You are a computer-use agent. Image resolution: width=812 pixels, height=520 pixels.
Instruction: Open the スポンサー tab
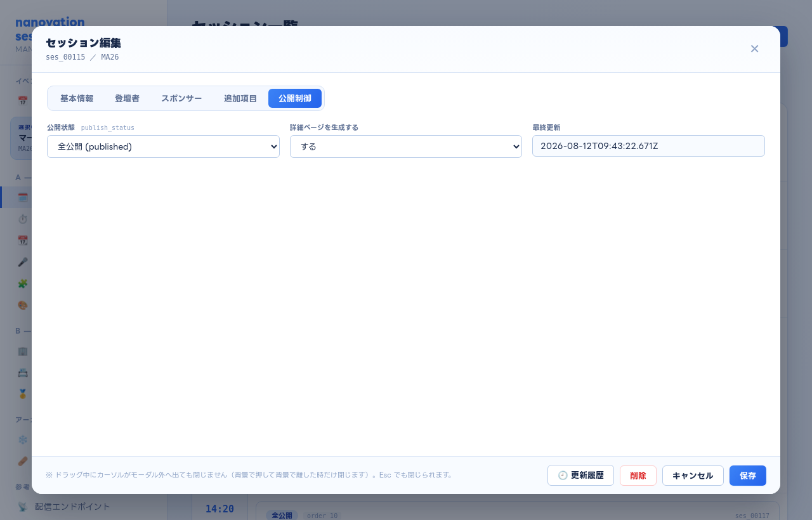click(x=181, y=98)
